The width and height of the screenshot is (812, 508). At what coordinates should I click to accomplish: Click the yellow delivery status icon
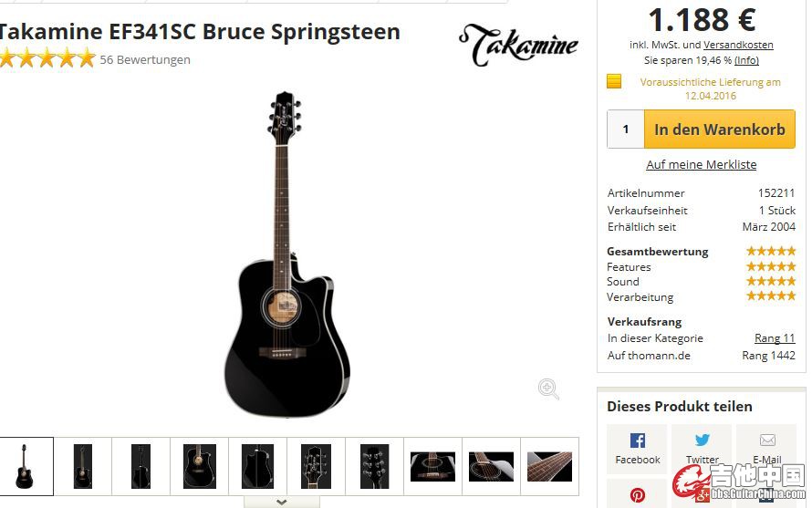[614, 81]
